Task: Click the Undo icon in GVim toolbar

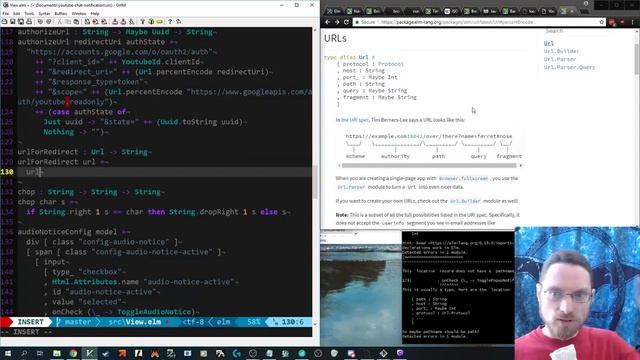Action: (40, 21)
